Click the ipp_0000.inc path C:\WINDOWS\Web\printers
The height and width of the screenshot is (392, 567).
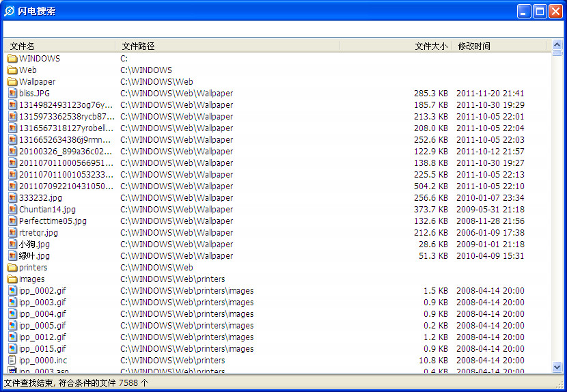[172, 360]
